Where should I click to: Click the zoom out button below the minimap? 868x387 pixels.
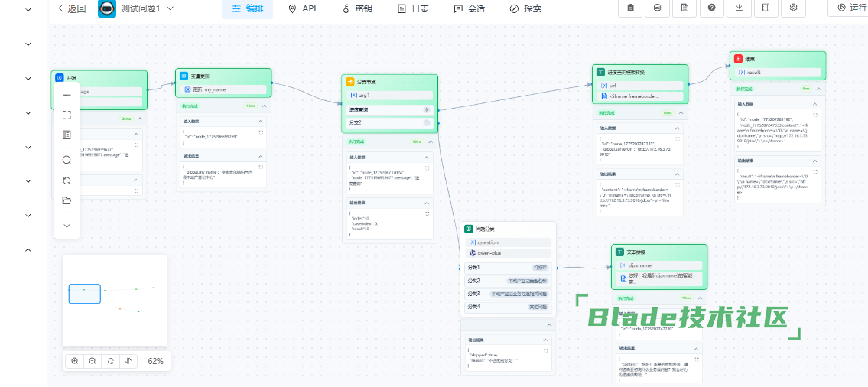click(93, 360)
